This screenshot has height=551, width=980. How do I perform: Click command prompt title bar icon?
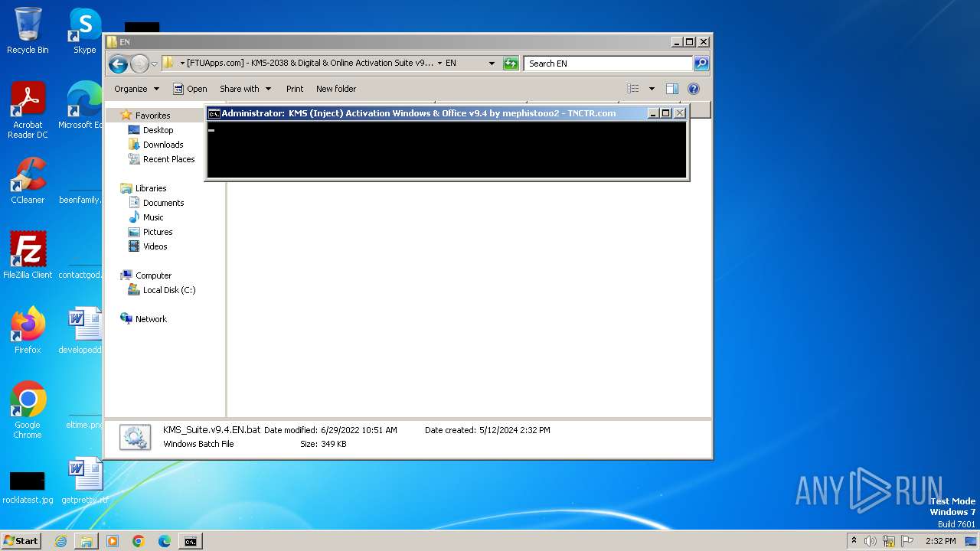214,113
